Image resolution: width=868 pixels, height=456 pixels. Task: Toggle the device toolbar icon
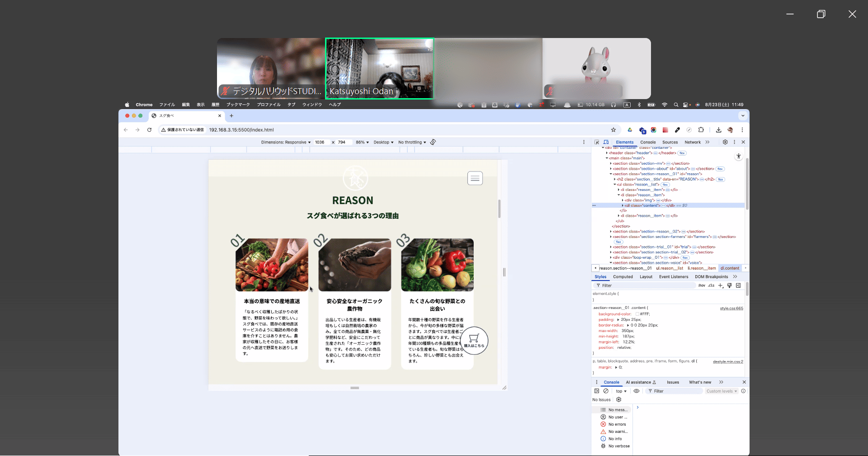tap(606, 142)
